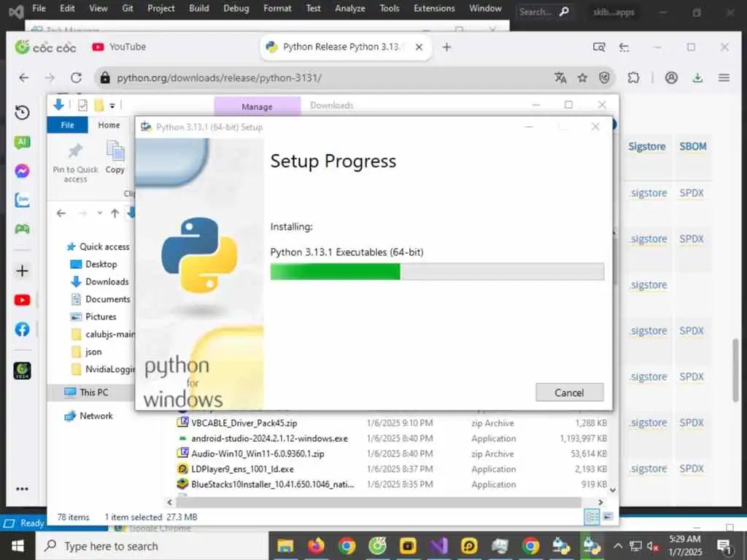Click the Visual Studio search box
747x560 pixels.
click(543, 12)
